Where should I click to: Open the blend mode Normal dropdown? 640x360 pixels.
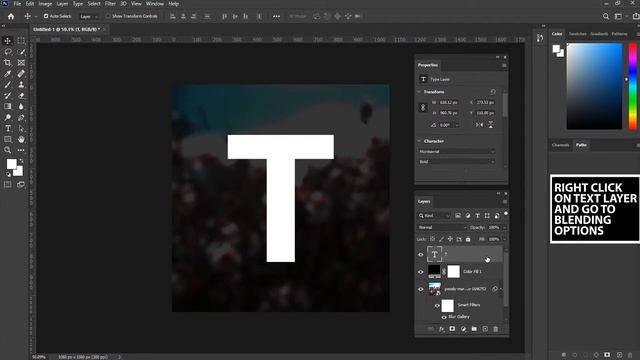pyautogui.click(x=442, y=227)
